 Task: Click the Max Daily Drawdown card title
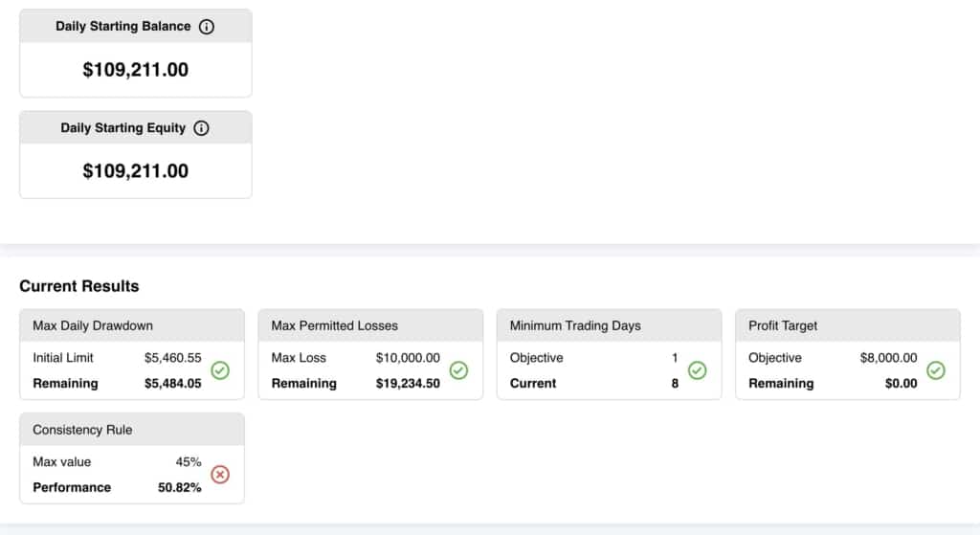[93, 325]
